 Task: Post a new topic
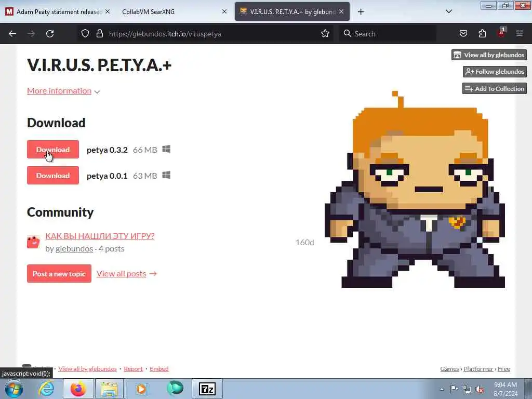tap(59, 273)
